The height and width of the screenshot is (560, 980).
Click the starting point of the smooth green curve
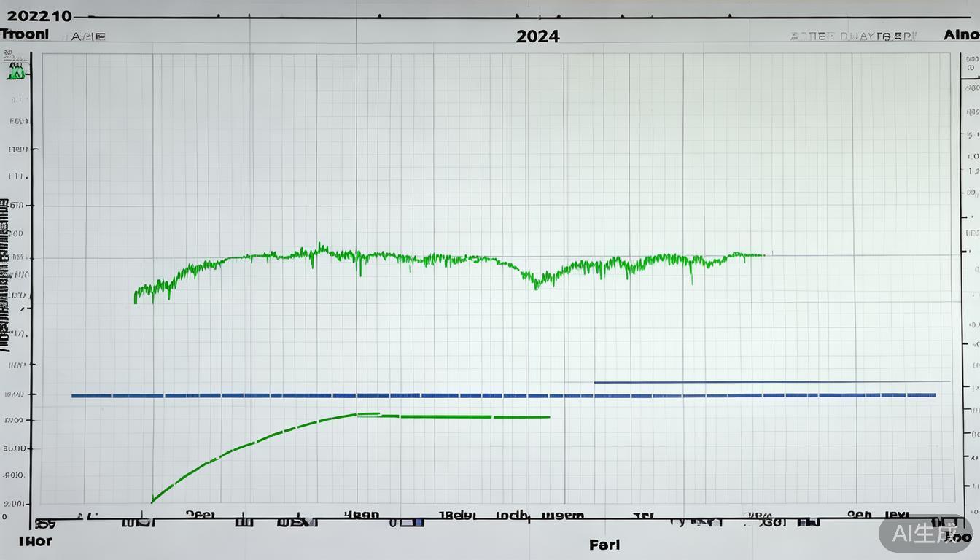click(x=152, y=502)
